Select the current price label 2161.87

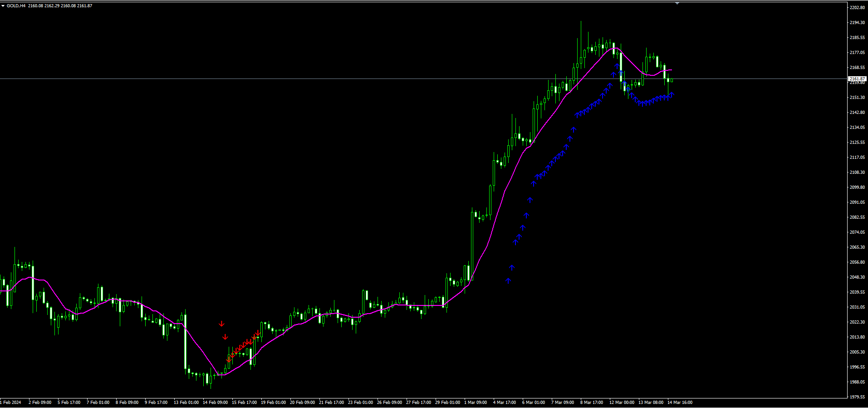857,79
